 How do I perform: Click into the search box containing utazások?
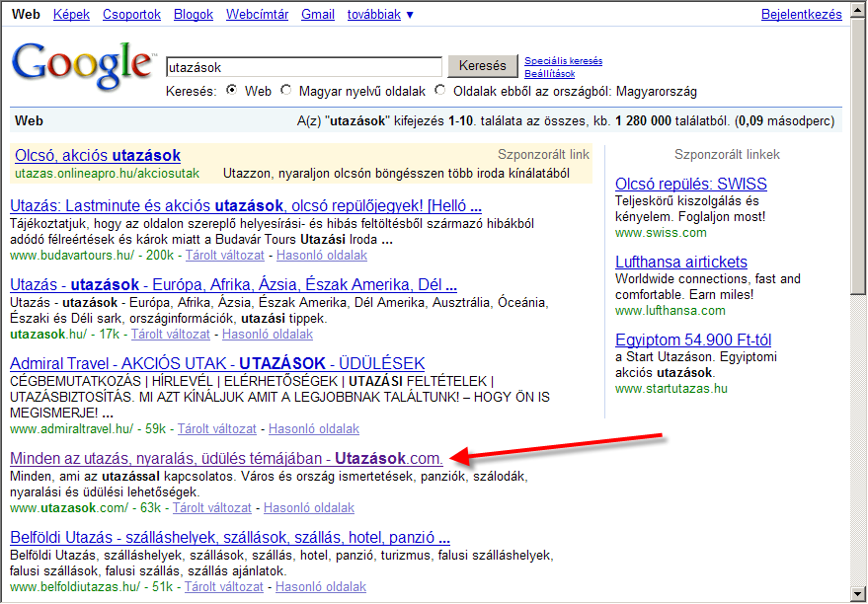point(304,67)
